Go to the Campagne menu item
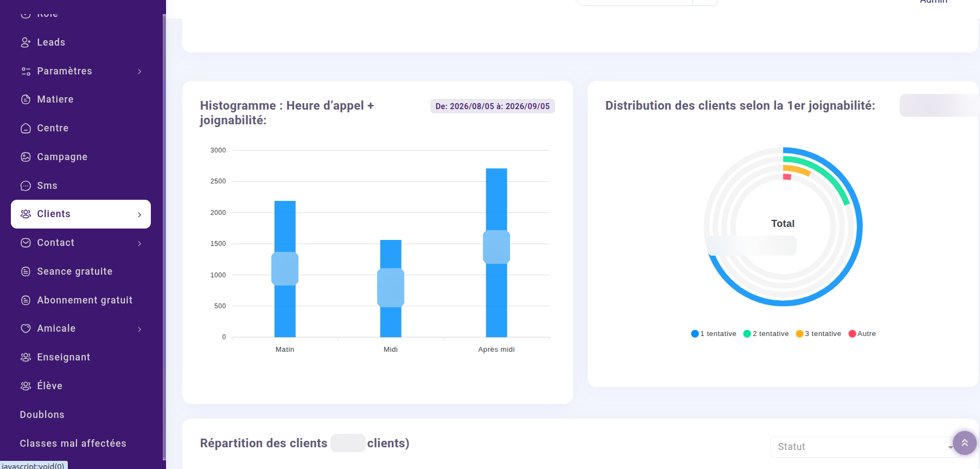The height and width of the screenshot is (469, 980). [x=81, y=157]
